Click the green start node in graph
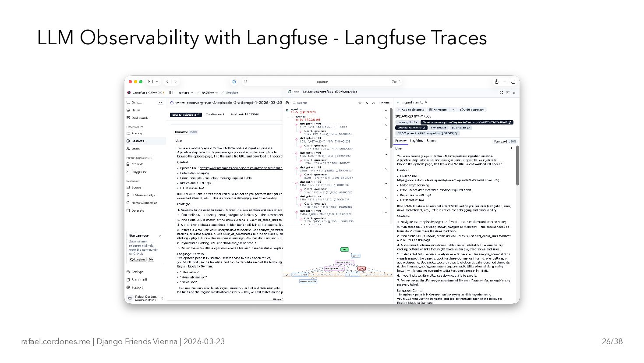The height and width of the screenshot is (363, 644). (344, 249)
